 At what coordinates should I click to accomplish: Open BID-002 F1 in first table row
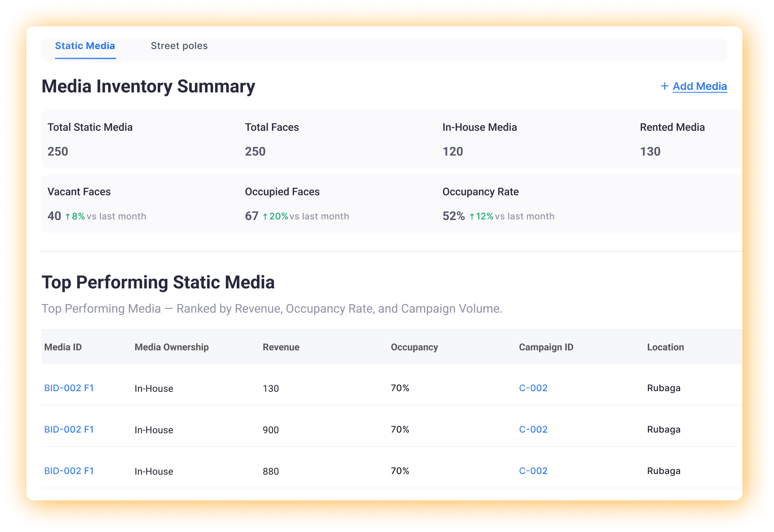pyautogui.click(x=69, y=388)
